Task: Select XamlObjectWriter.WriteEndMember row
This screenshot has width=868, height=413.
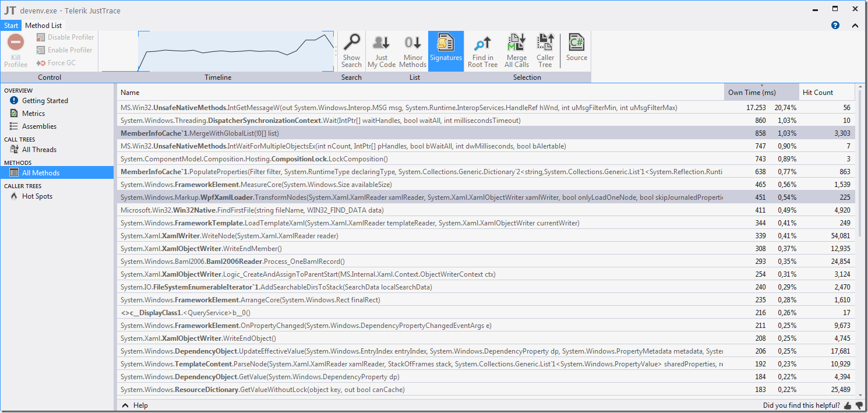Action: point(486,249)
